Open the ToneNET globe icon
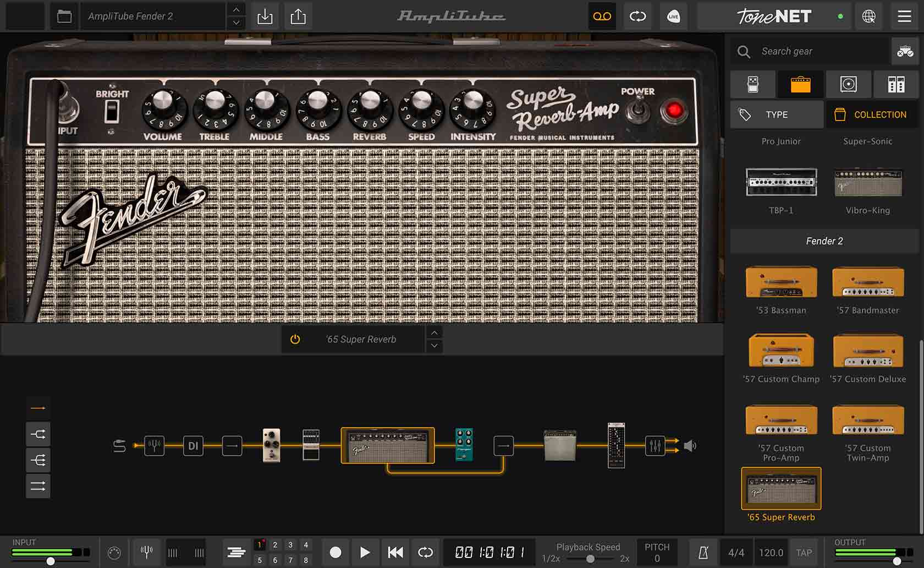Viewport: 924px width, 568px height. (x=869, y=17)
